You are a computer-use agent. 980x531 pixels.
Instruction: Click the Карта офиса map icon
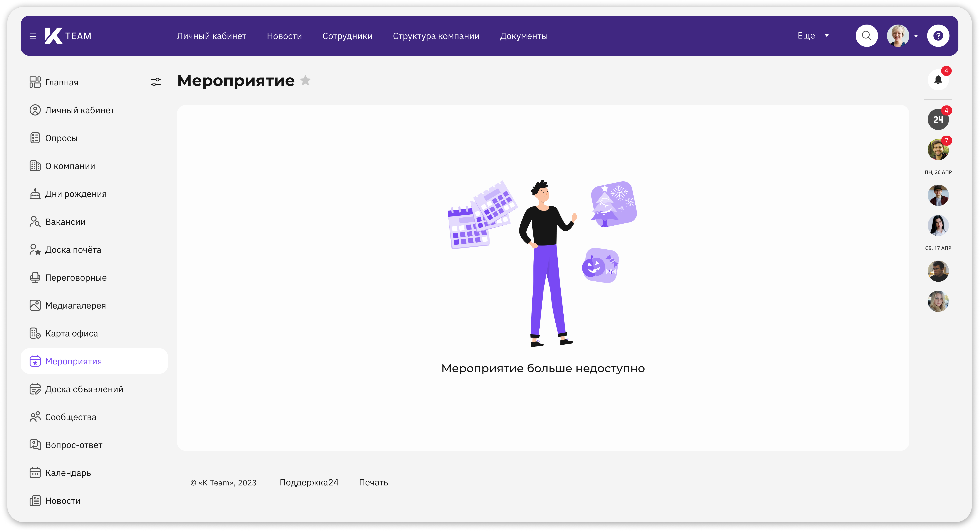click(x=35, y=333)
